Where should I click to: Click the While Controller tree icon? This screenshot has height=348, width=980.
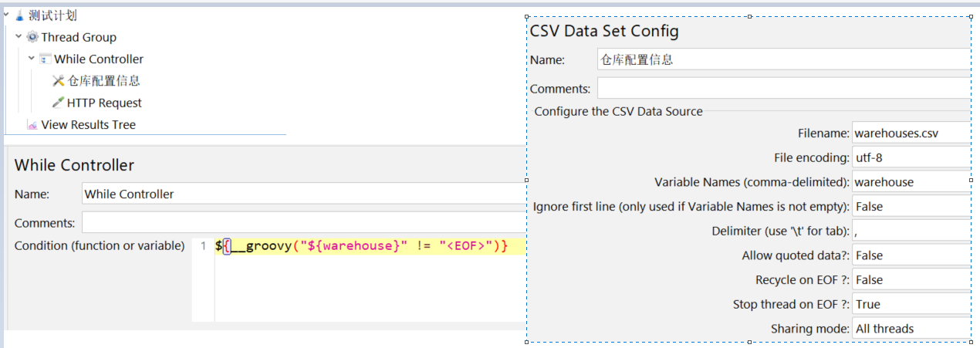46,59
